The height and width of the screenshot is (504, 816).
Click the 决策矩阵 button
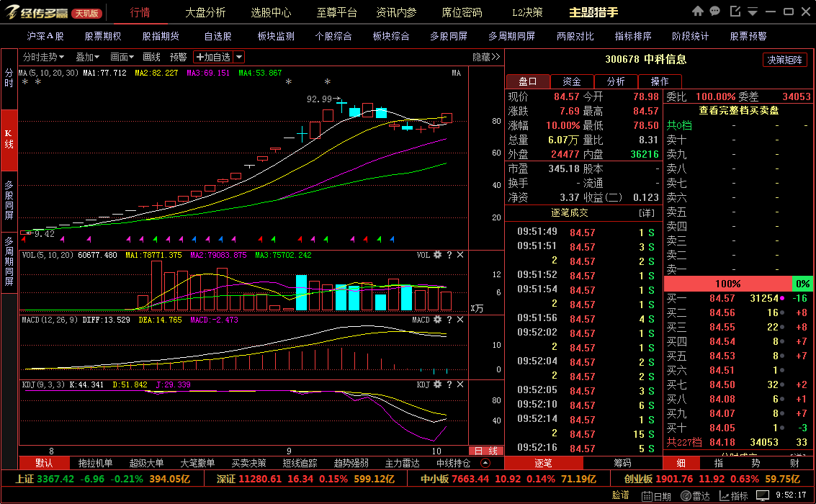pos(785,60)
